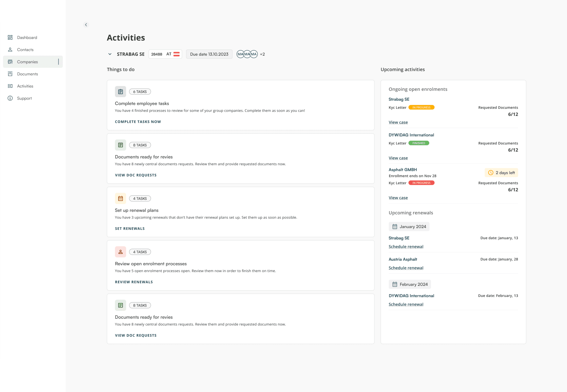Click the +2 more members indicator
The height and width of the screenshot is (392, 567).
click(x=262, y=54)
